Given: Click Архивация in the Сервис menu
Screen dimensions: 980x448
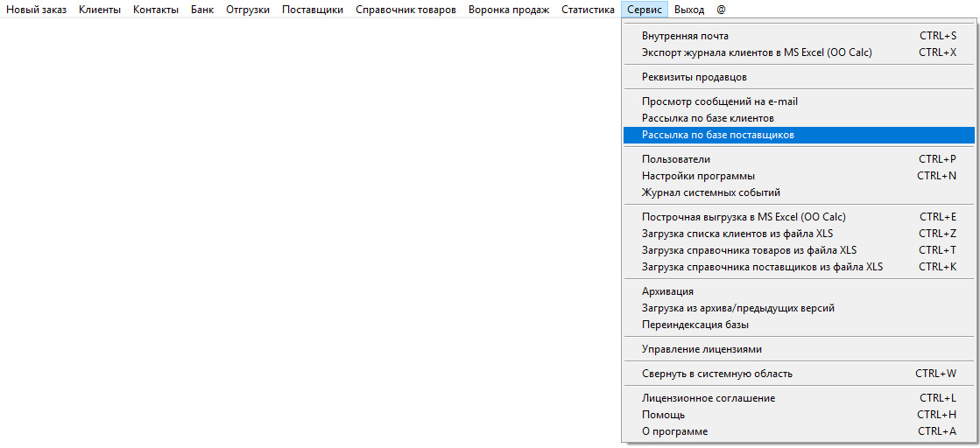Looking at the screenshot, I should click(667, 291).
